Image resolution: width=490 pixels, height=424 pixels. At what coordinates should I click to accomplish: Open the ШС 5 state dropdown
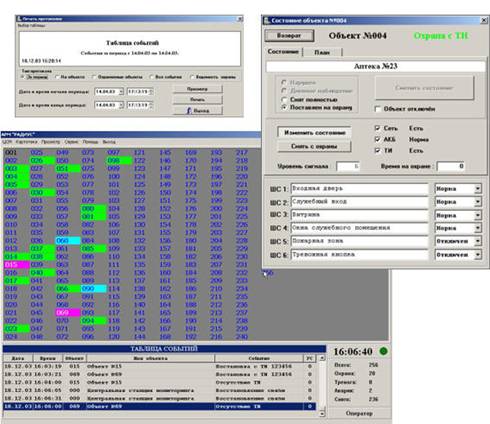[478, 241]
